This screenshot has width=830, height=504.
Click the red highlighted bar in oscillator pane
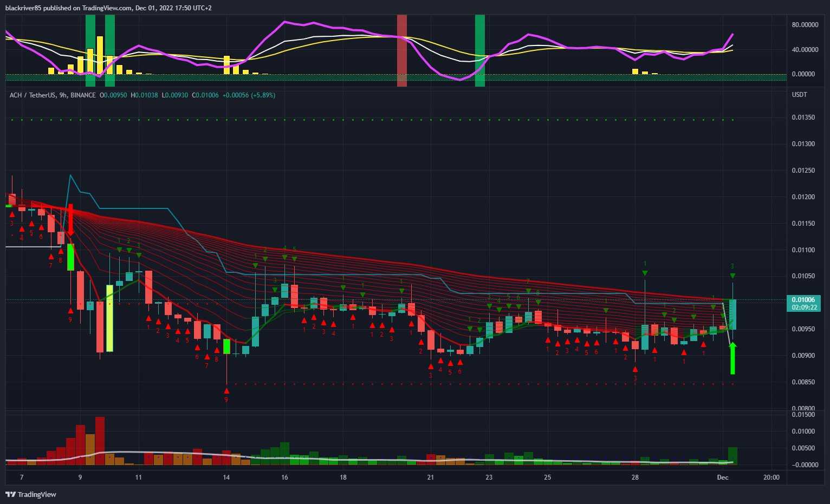tap(402, 50)
